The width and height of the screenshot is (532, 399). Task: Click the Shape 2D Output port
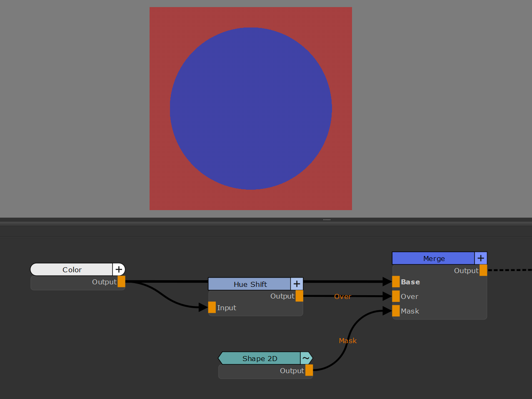[x=309, y=370]
